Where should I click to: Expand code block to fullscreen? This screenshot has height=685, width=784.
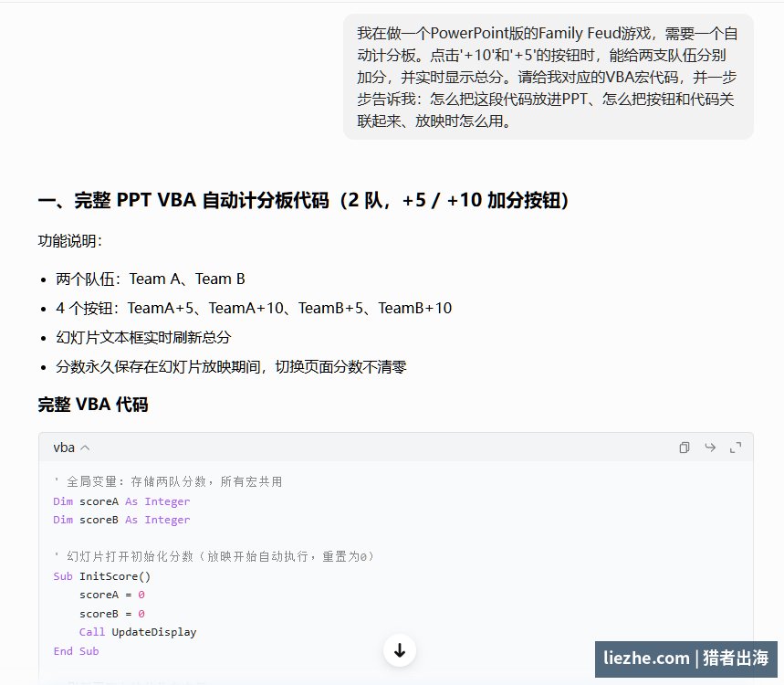(736, 448)
